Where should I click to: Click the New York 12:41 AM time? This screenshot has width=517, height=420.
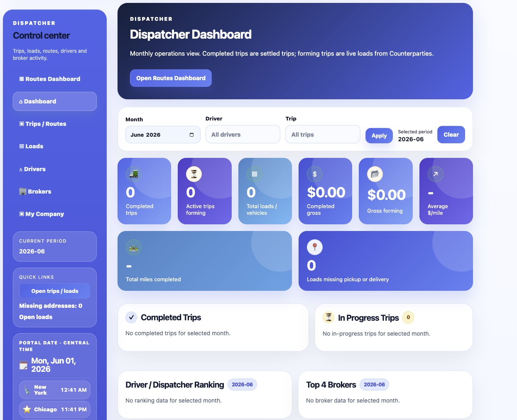pos(74,390)
